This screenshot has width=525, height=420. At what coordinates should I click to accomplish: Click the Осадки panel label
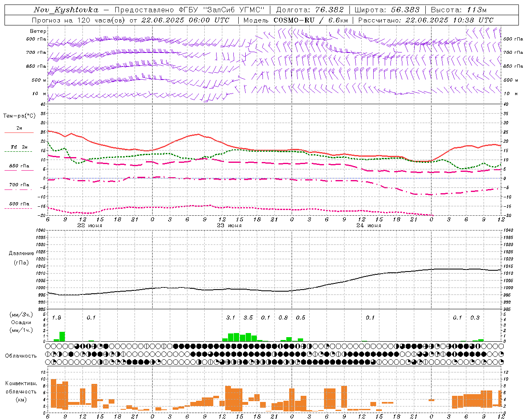click(21, 322)
